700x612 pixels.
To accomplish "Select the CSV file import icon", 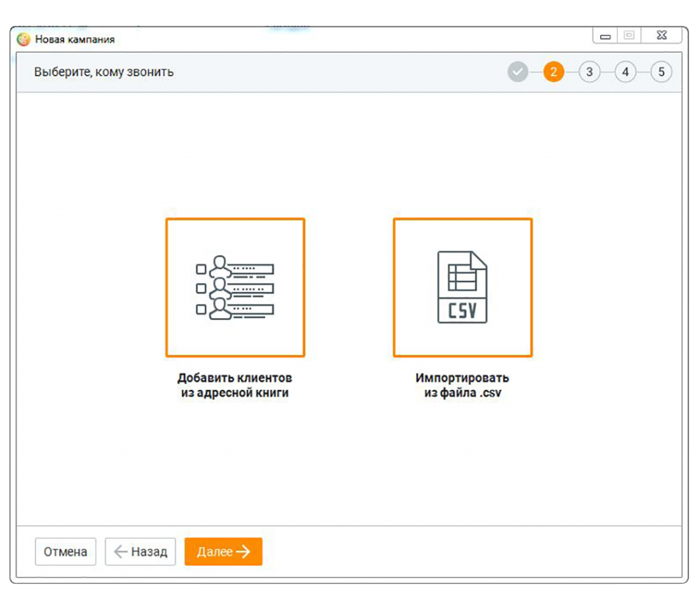I will tap(462, 288).
